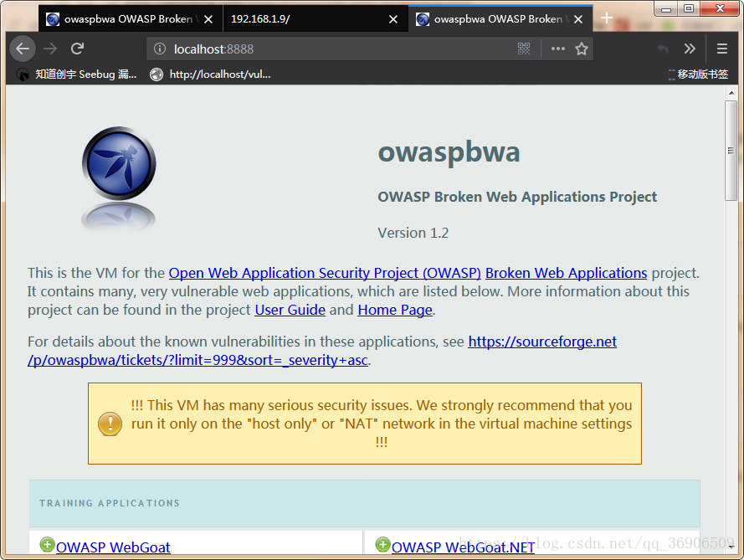Maximize the browser window
The width and height of the screenshot is (744, 560).
(689, 8)
